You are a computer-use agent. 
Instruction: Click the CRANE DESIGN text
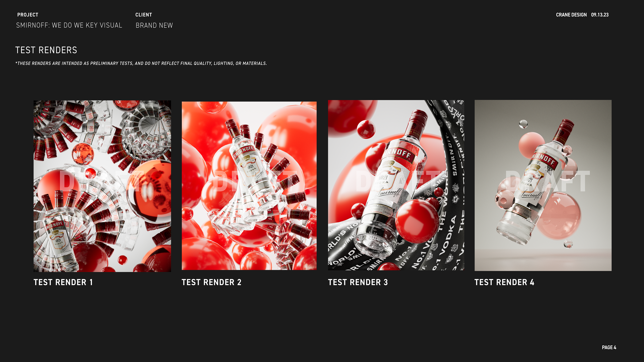571,15
